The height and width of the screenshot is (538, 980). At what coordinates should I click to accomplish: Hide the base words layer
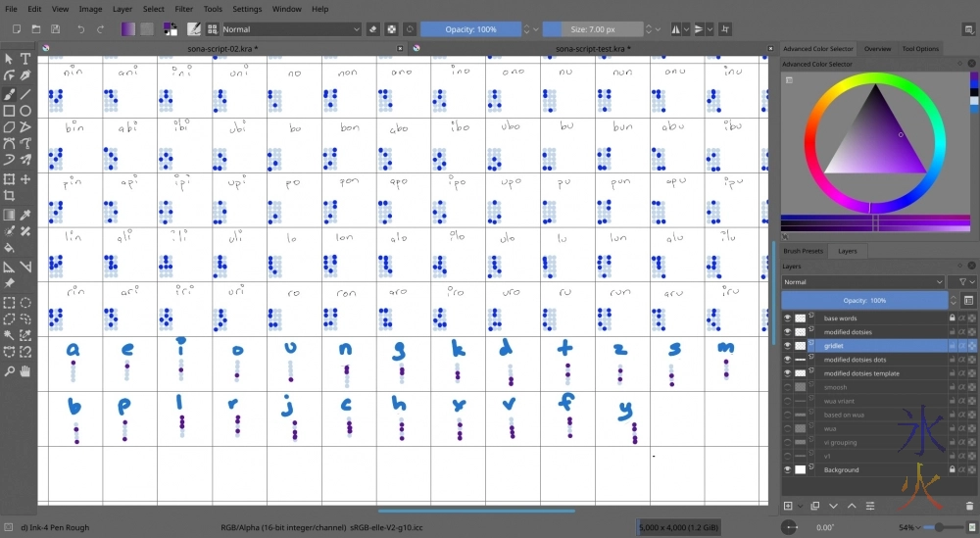click(x=787, y=318)
